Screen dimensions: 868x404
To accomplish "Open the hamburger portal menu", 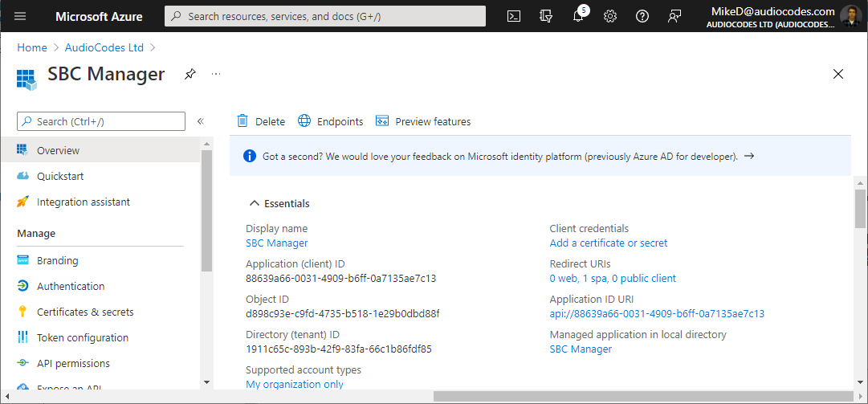I will tap(21, 16).
